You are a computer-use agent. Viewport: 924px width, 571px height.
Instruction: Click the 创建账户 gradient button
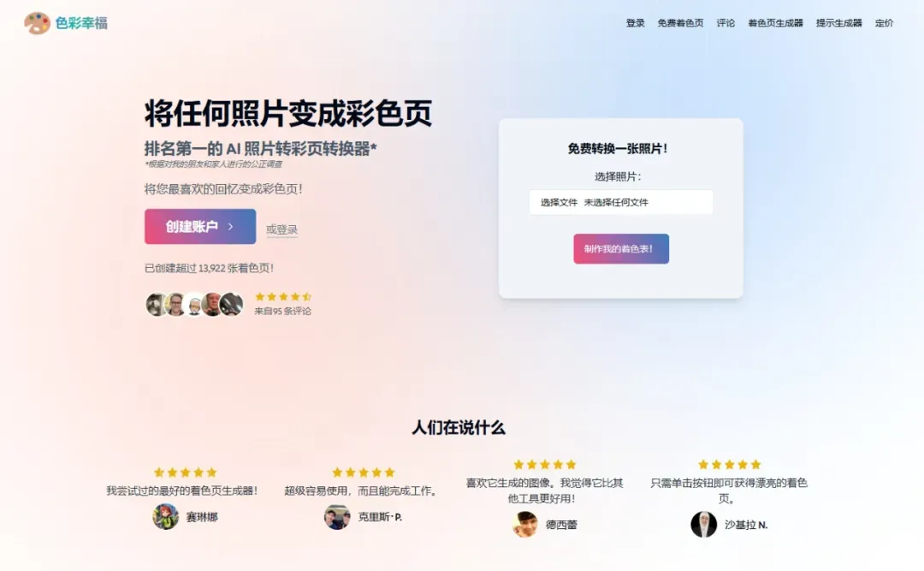[x=200, y=227]
